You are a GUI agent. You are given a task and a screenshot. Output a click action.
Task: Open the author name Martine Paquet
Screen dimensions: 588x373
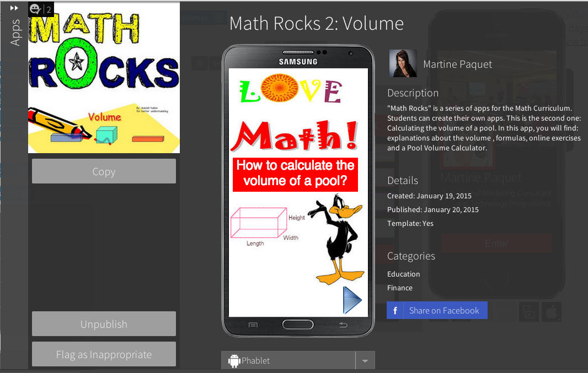[457, 64]
